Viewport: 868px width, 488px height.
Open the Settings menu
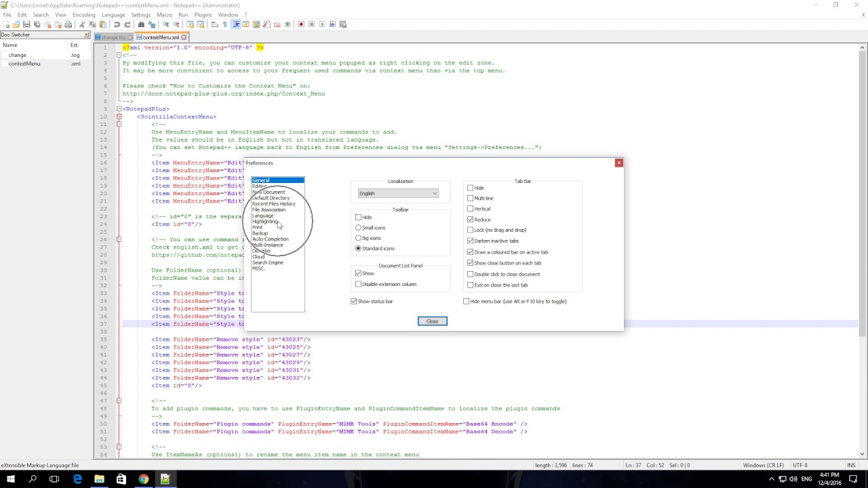pos(141,14)
